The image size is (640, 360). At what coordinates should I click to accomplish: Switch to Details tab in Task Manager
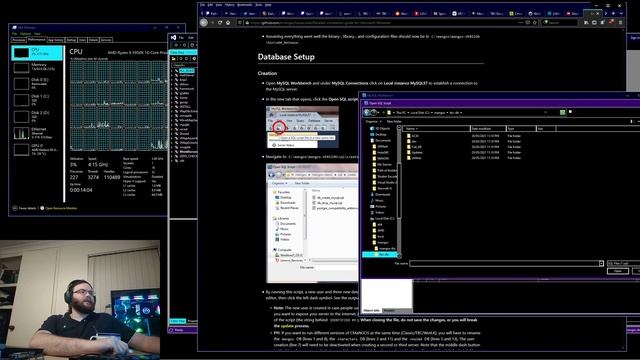click(x=93, y=40)
